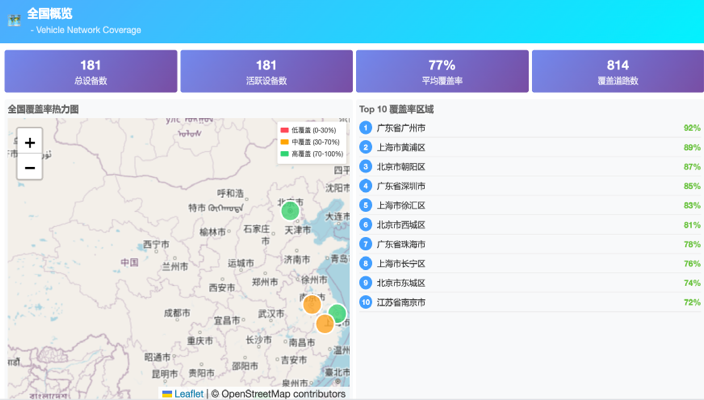Image resolution: width=704 pixels, height=400 pixels.
Task: Click the 武汉市 label on map
Action: click(271, 314)
